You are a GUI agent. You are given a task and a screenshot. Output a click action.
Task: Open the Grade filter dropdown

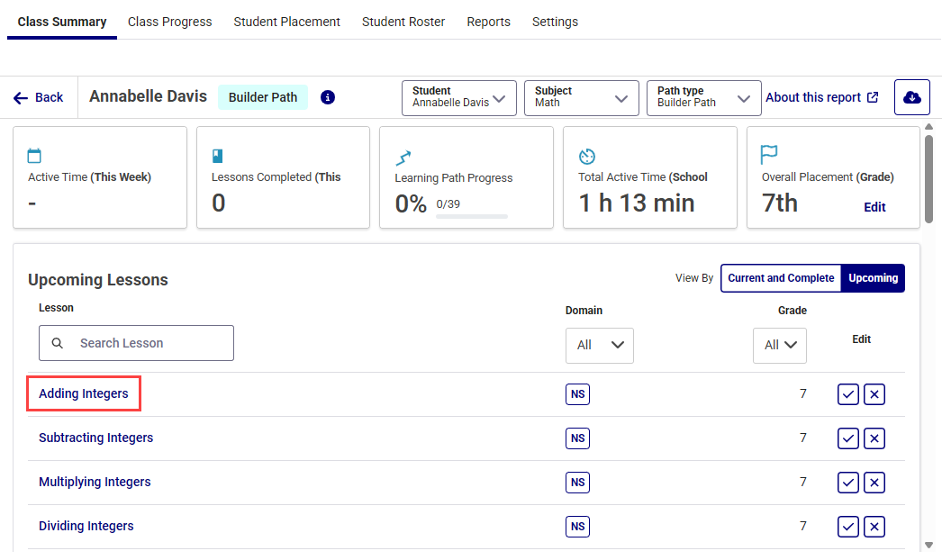pos(780,346)
